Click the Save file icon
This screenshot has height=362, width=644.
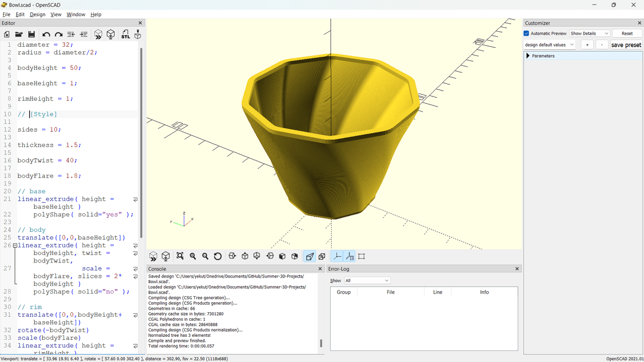tap(31, 34)
